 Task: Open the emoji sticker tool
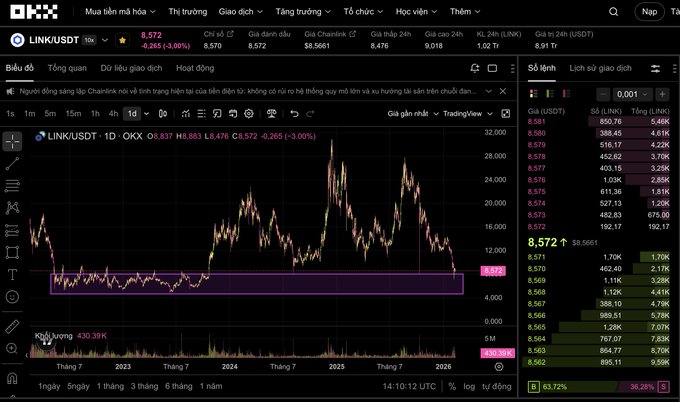(x=12, y=297)
